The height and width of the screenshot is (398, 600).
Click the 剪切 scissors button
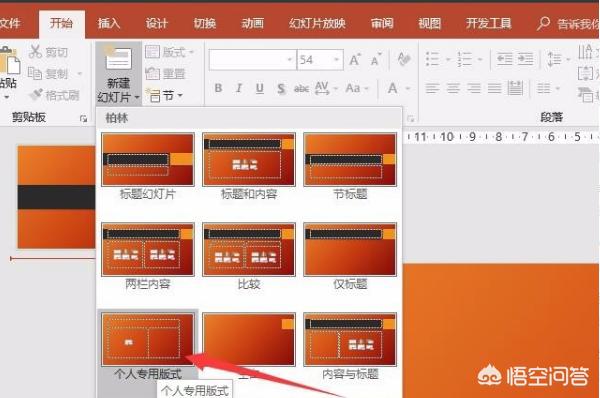pos(49,52)
